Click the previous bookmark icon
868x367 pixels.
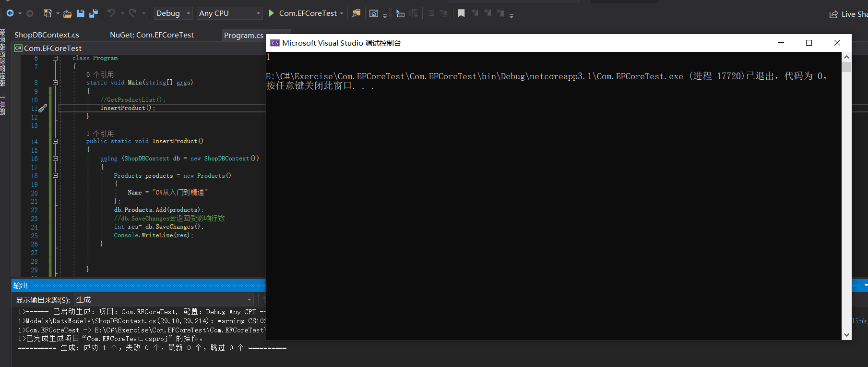475,13
